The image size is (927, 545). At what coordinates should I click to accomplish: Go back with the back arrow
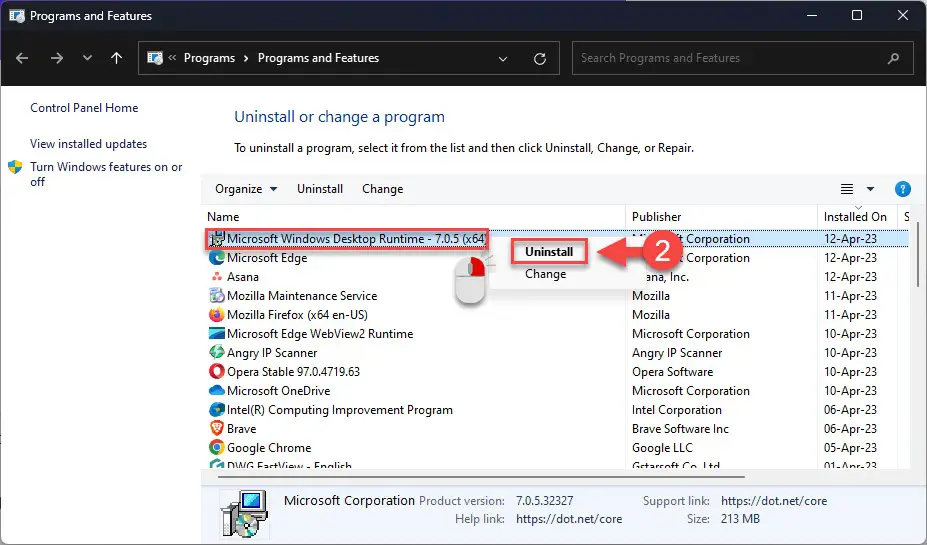coord(22,58)
